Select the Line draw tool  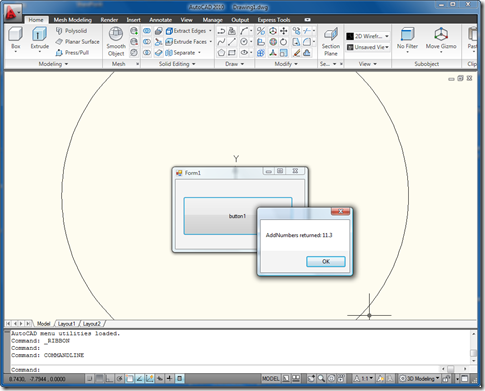[x=232, y=42]
